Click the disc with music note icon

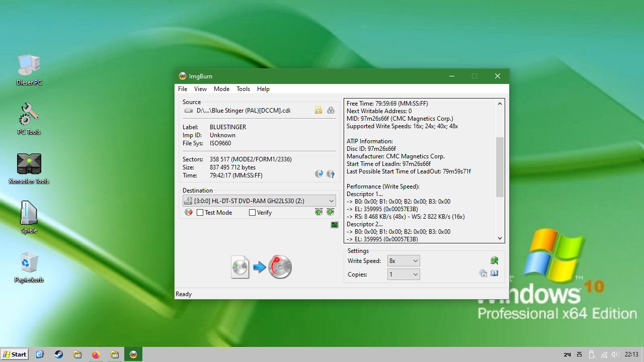(x=318, y=174)
